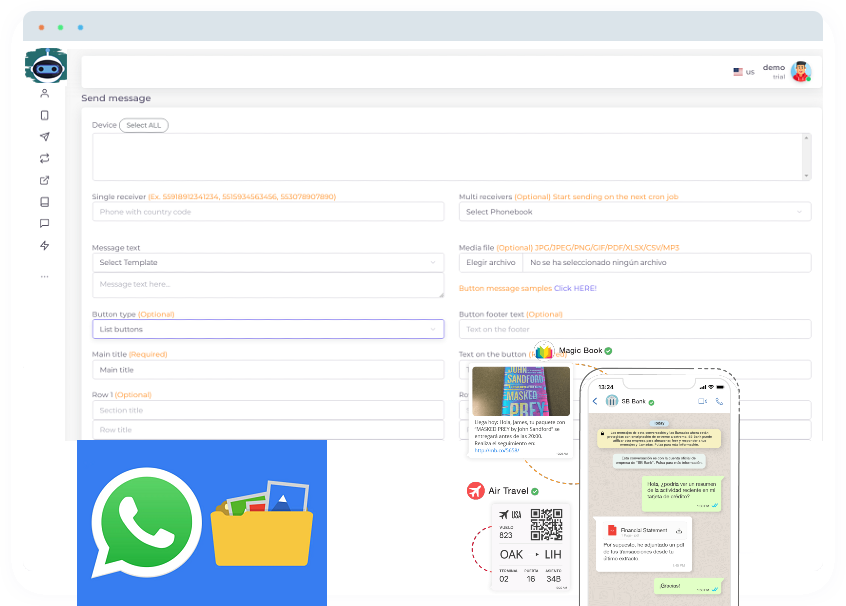Open the Select Phonebook dropdown
Image resolution: width=846 pixels, height=606 pixels.
(x=635, y=212)
